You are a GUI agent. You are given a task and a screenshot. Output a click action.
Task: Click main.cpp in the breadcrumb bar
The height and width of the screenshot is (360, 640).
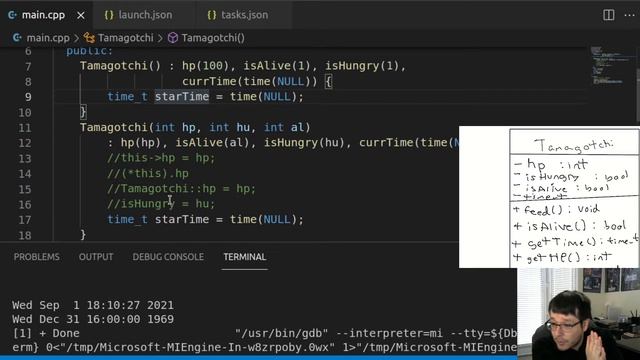pyautogui.click(x=48, y=38)
